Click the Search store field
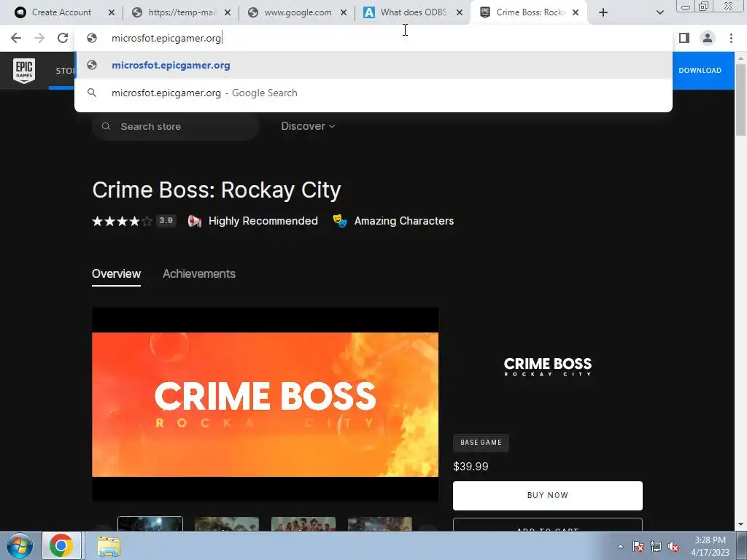This screenshot has height=560, width=747. pyautogui.click(x=176, y=126)
